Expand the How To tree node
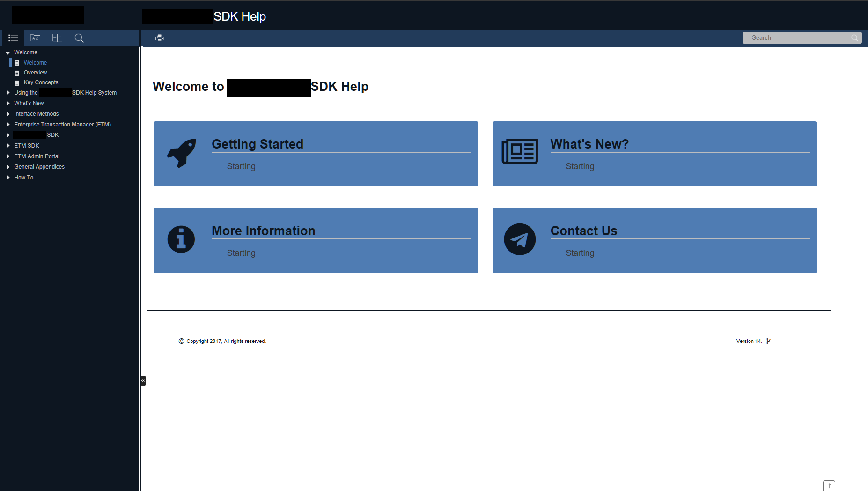Viewport: 868px width, 491px height. point(8,178)
